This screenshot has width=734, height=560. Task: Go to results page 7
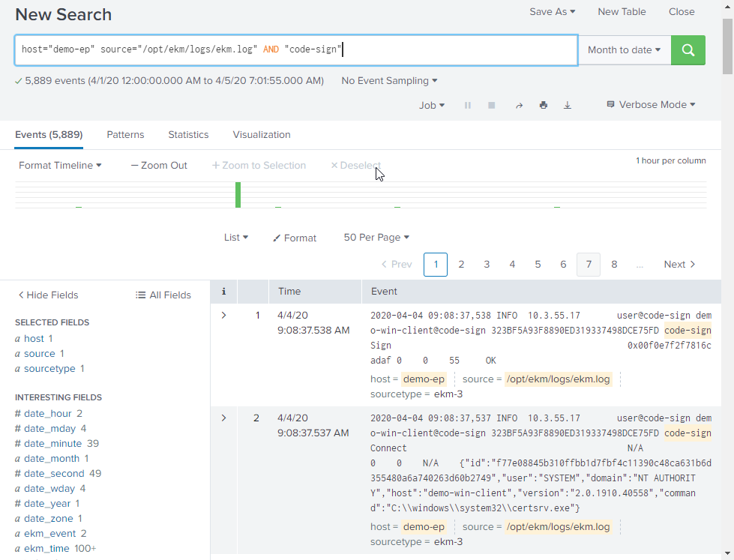pyautogui.click(x=589, y=264)
